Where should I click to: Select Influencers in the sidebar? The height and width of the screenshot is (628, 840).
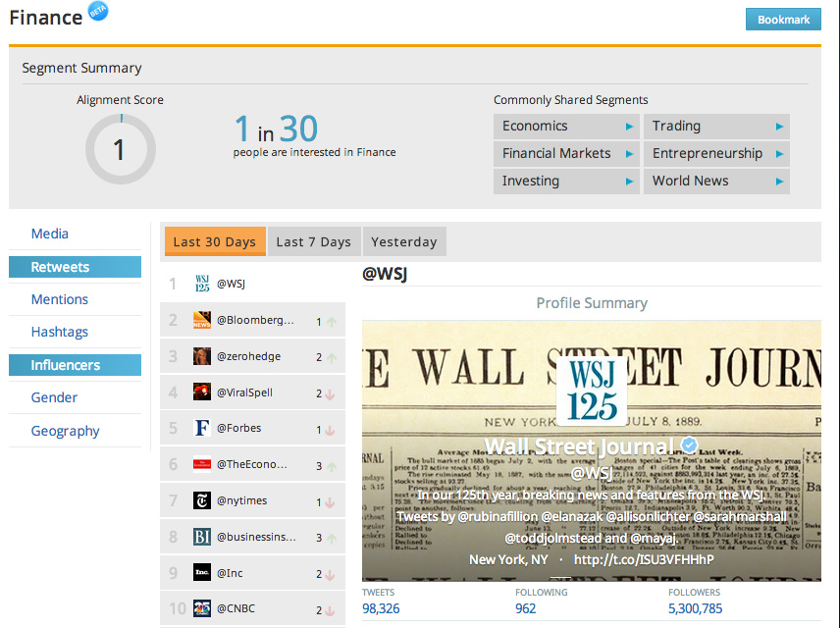tap(75, 365)
